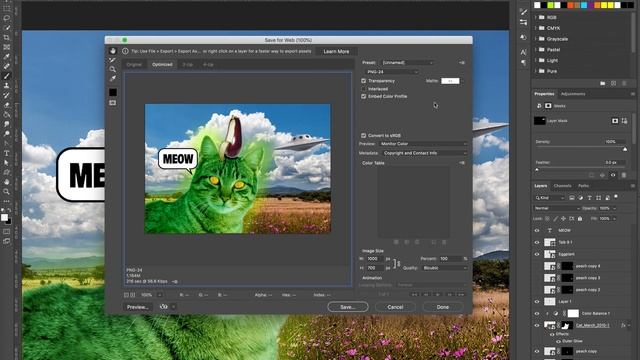The image size is (640, 360).
Task: Select the Slice Select tool in Save for Web
Action: click(x=113, y=60)
